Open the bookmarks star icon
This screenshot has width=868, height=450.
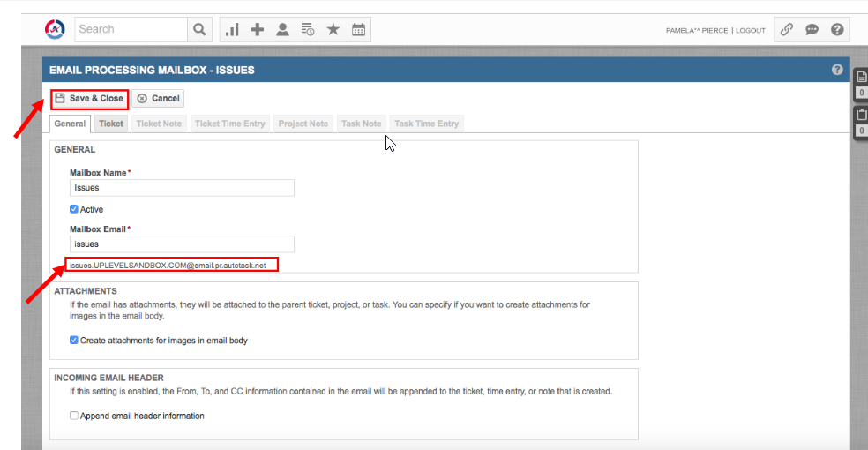333,29
